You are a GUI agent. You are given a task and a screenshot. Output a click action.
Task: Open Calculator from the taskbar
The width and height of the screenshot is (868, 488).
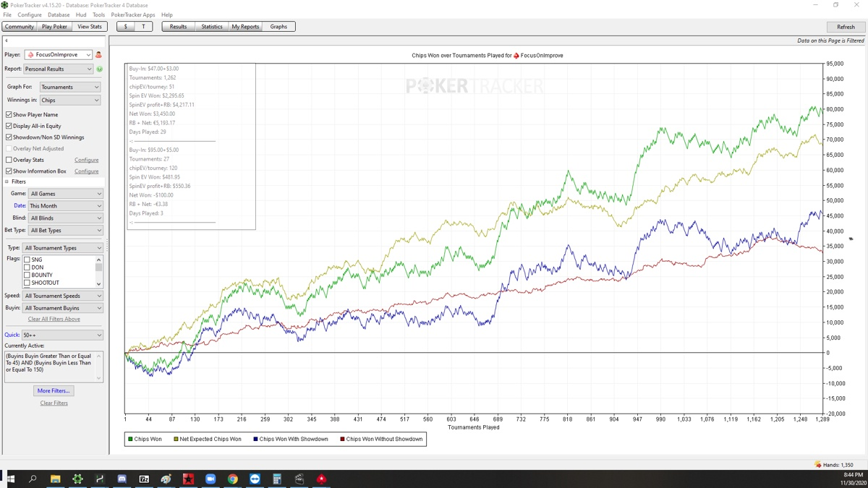tap(277, 479)
